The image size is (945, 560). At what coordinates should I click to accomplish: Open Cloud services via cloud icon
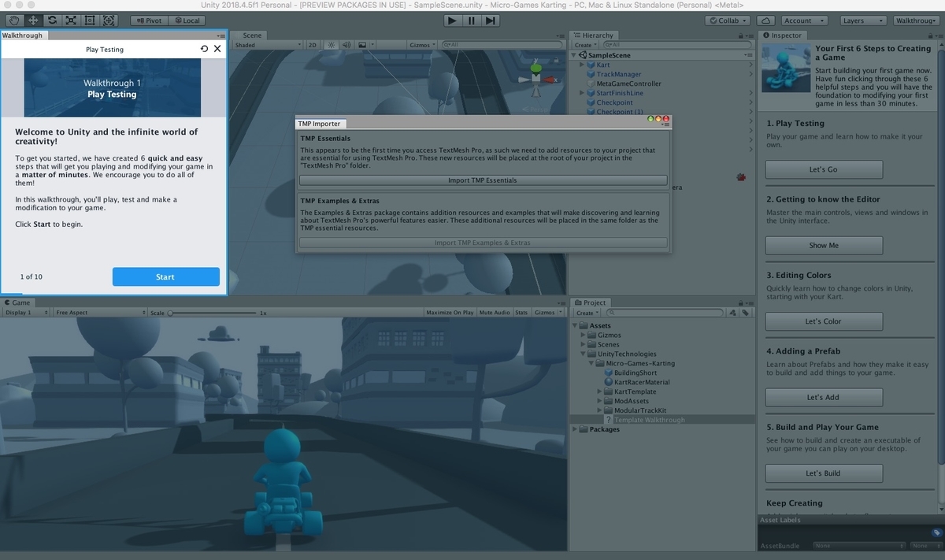pos(765,20)
